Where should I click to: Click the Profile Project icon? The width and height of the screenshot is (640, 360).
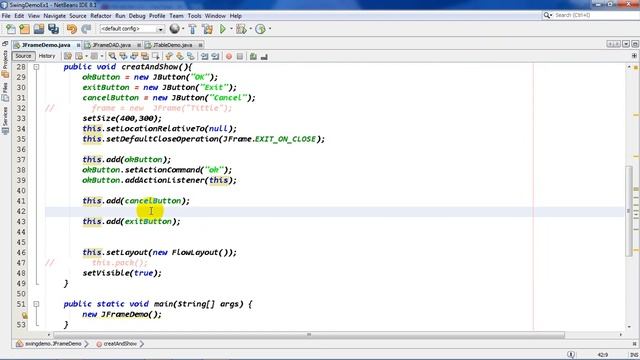pos(260,29)
